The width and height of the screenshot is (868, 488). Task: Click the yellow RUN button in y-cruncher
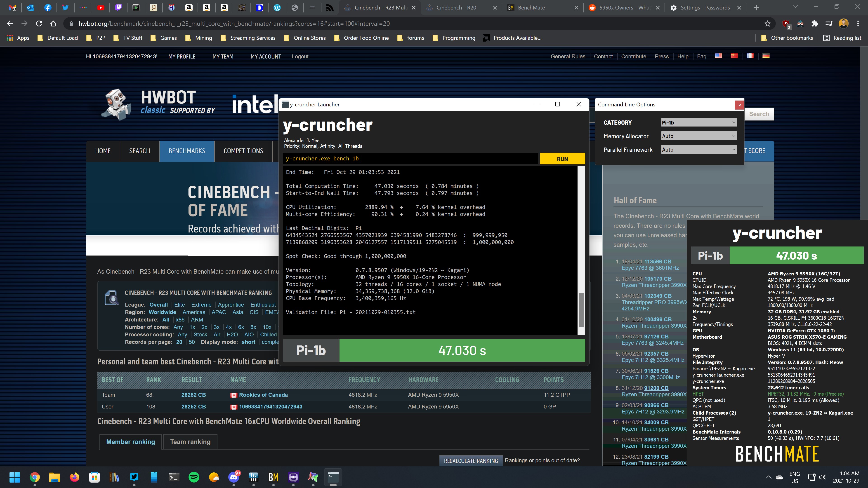click(x=562, y=159)
